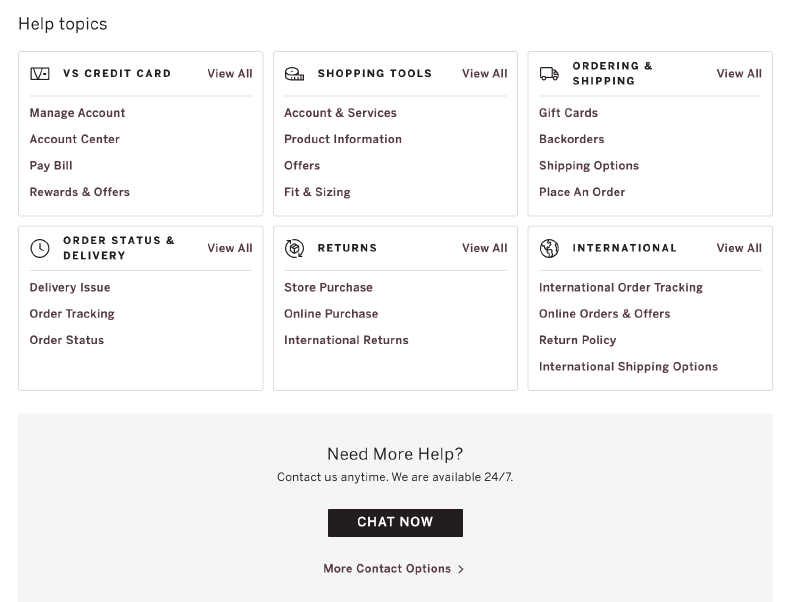Open International Returns link
This screenshot has width=800, height=602.
[346, 340]
